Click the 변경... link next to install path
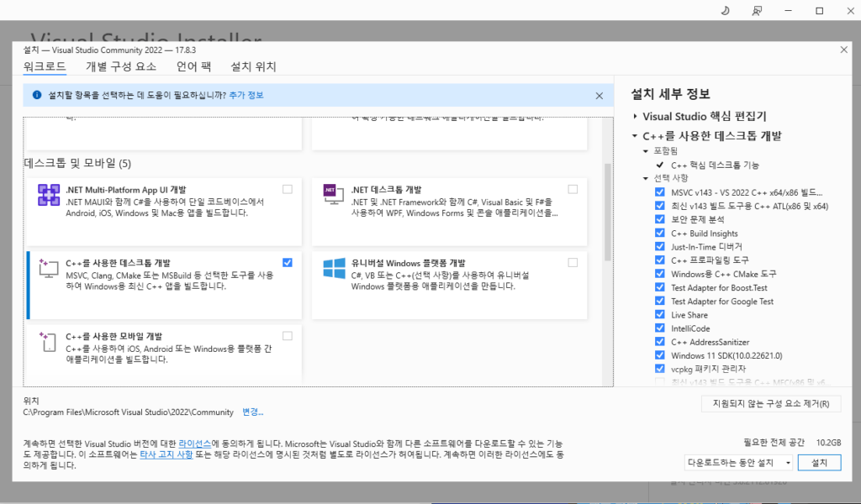The width and height of the screenshot is (861, 504). [x=252, y=412]
